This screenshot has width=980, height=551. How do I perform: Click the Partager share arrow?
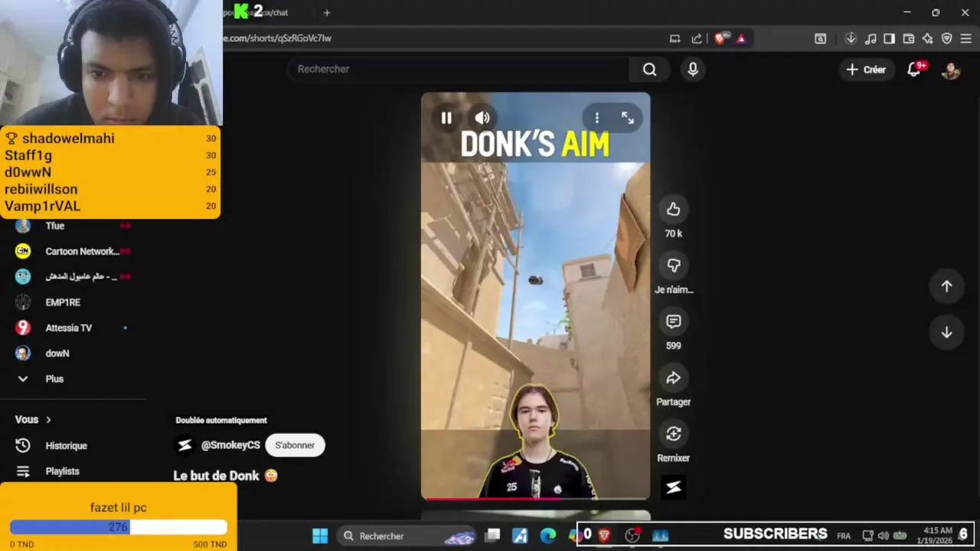point(674,377)
